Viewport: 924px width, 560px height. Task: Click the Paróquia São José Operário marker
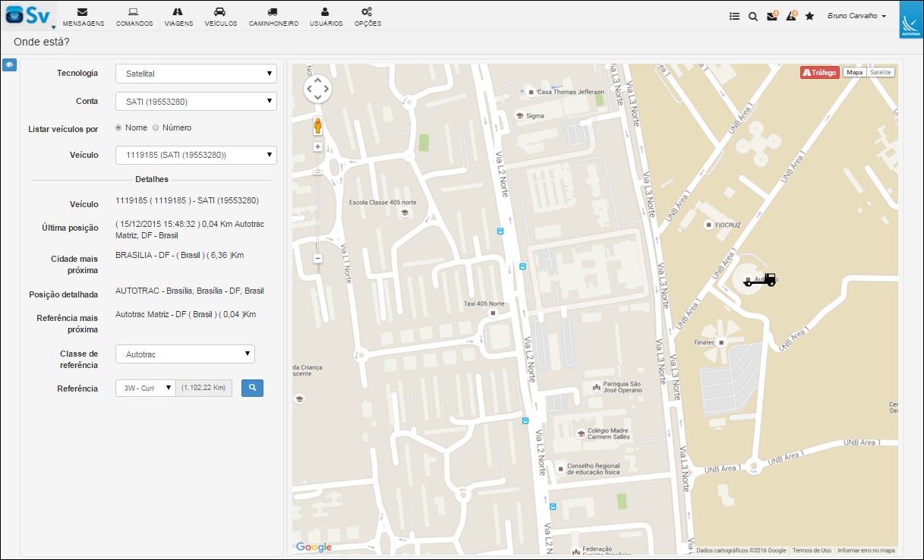[x=597, y=388]
